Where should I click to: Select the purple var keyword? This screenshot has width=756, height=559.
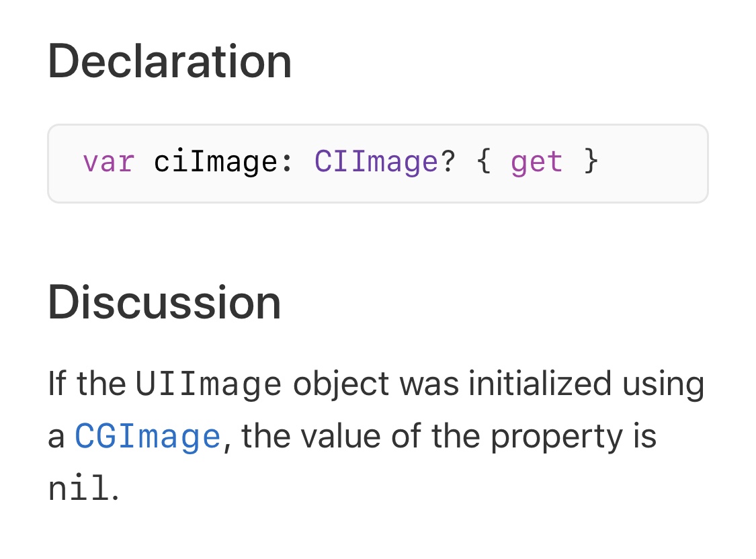point(108,163)
